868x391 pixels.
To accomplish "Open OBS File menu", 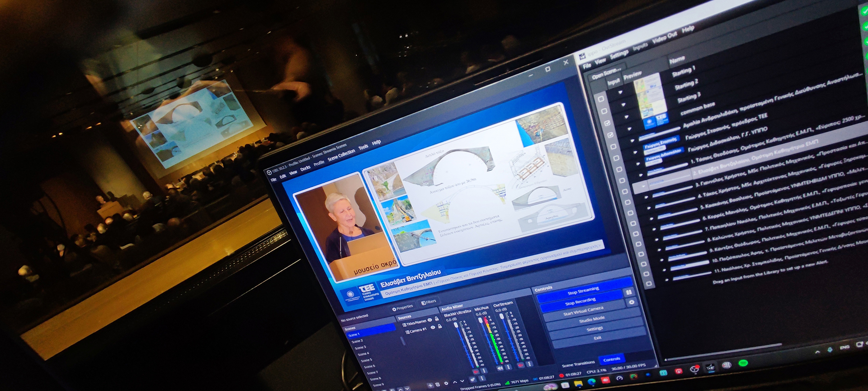I will tap(274, 180).
